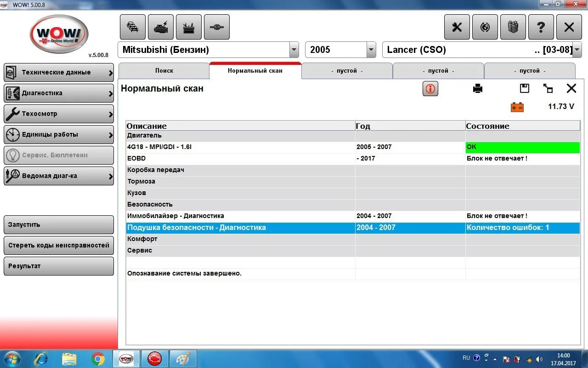Print the scan results
Screen dimensions: 588x368
point(478,89)
